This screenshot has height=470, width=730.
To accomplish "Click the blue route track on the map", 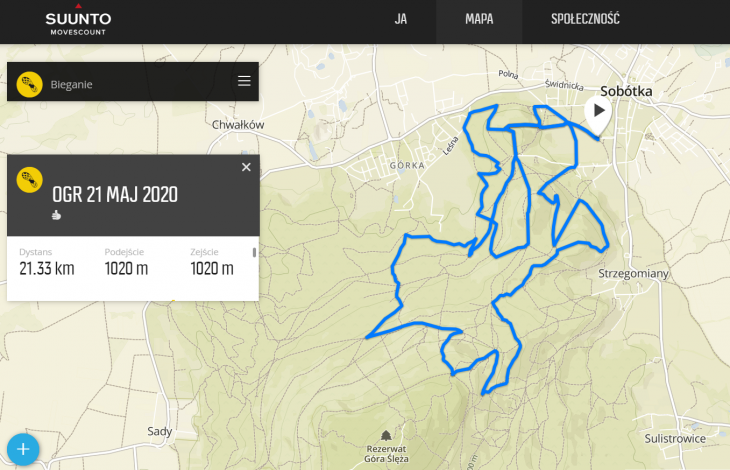I will tap(530, 205).
